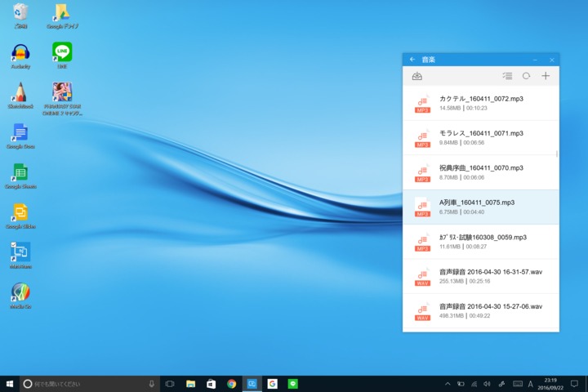
Task: Click the refresh icon in music toolbar
Action: coord(527,76)
